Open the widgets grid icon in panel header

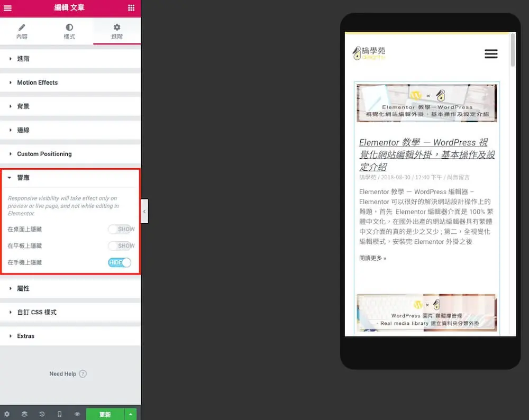[131, 8]
